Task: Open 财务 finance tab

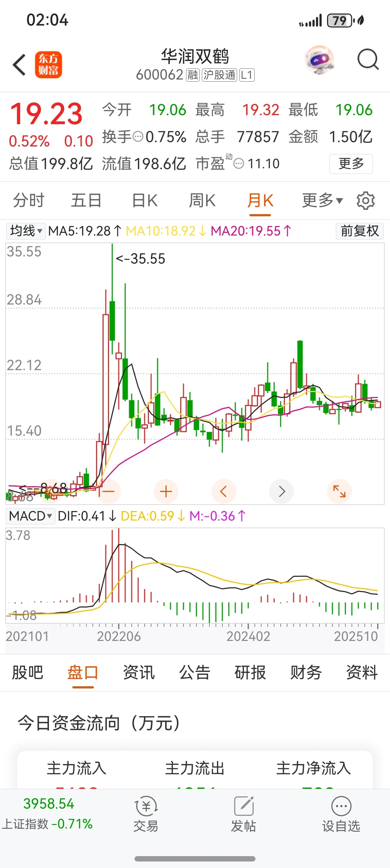Action: tap(306, 672)
